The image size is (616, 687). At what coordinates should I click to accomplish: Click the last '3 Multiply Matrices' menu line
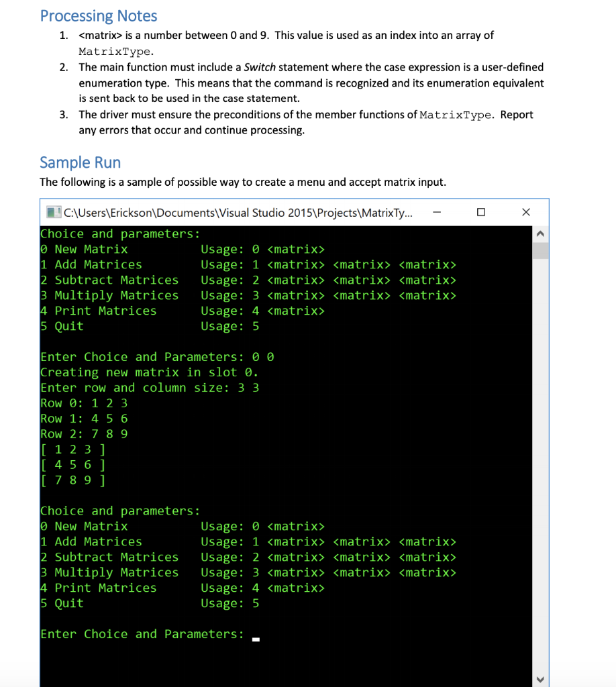coord(248,573)
